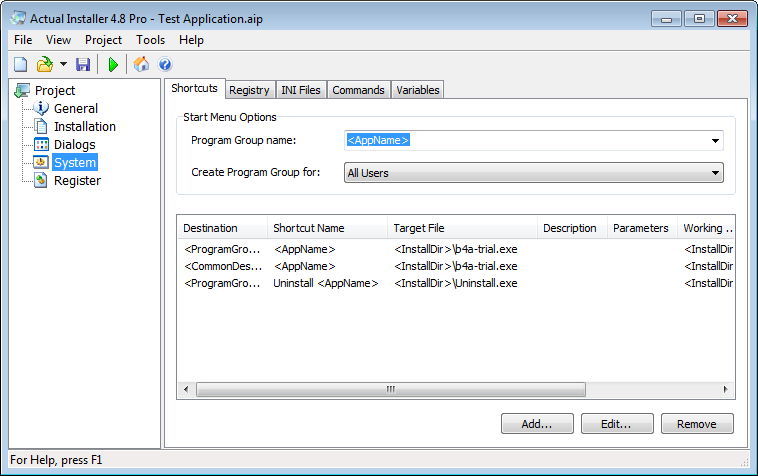Click the Parameters column header
Image resolution: width=758 pixels, height=476 pixels.
tap(642, 228)
